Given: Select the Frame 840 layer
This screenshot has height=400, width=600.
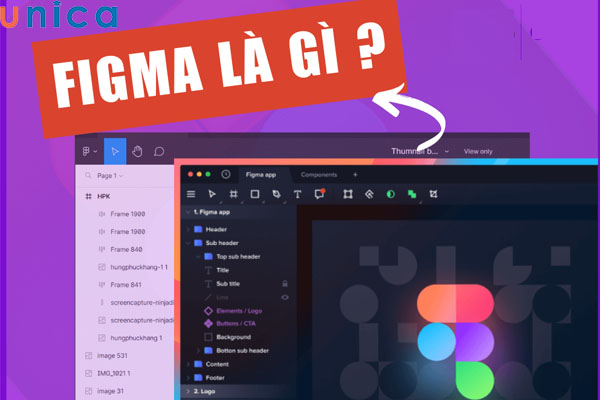Looking at the screenshot, I should tap(125, 250).
